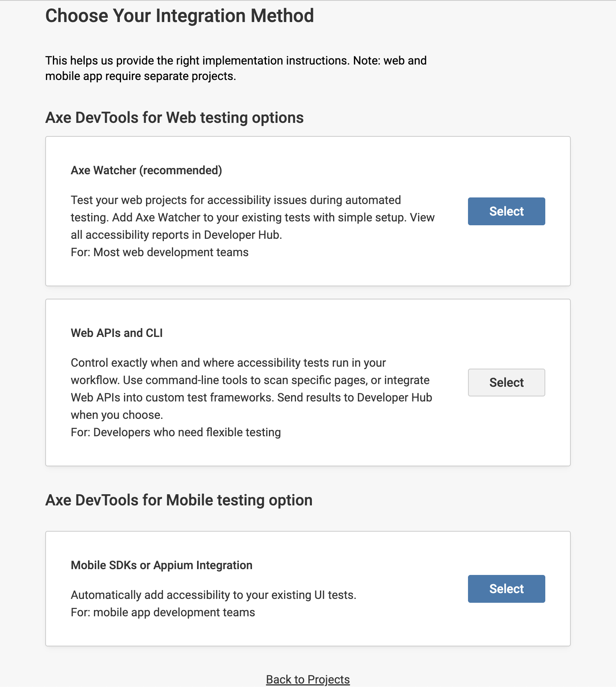Viewport: 616px width, 687px height.
Task: Select the Mobile SDKs or Appium Integration option
Action: (506, 589)
